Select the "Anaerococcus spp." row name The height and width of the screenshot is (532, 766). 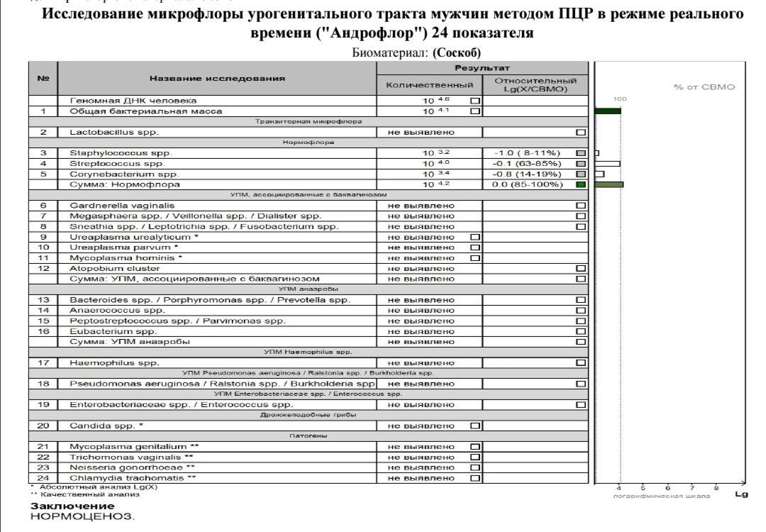[117, 311]
